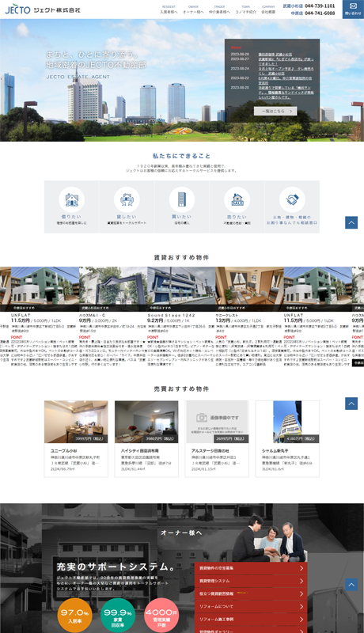This screenshot has width=364, height=633.
Task: Click the handshake consultation icon
Action: pos(292,199)
